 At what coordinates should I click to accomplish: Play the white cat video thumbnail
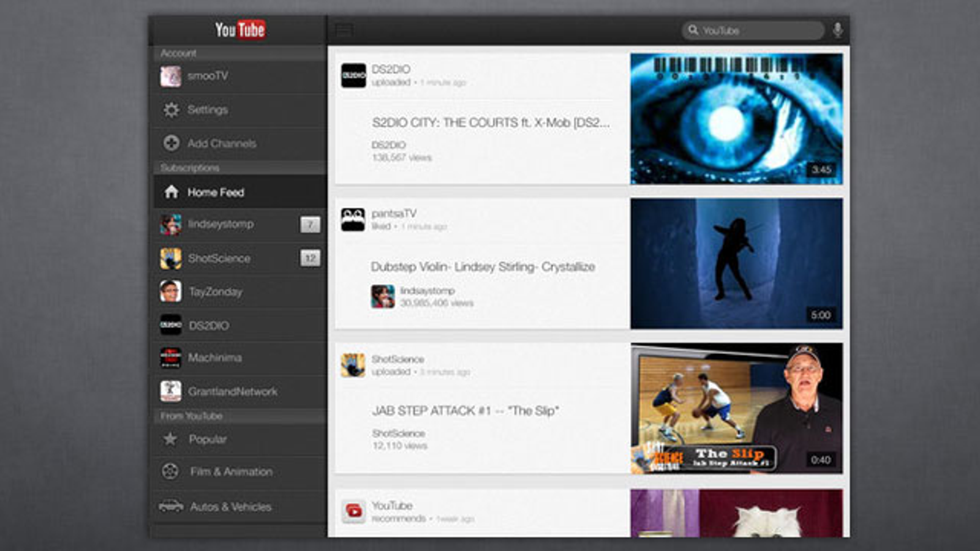(x=736, y=513)
